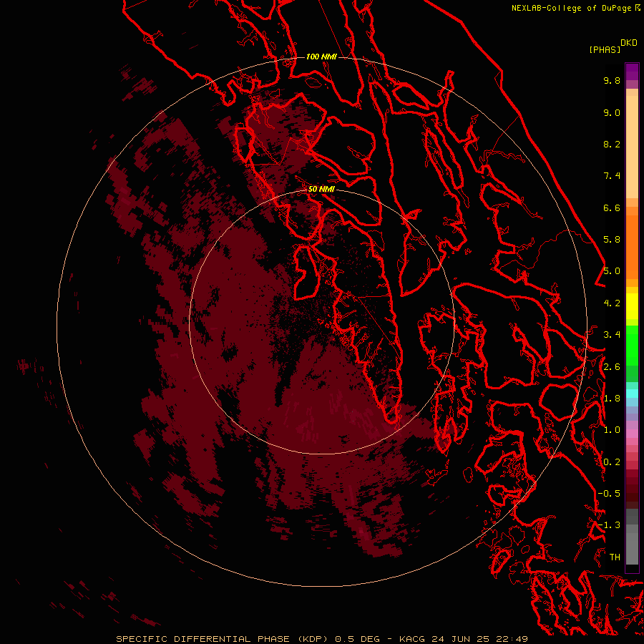The height and width of the screenshot is (644, 644).
Task: Click the 5.0 value on color scale
Action: (x=612, y=271)
